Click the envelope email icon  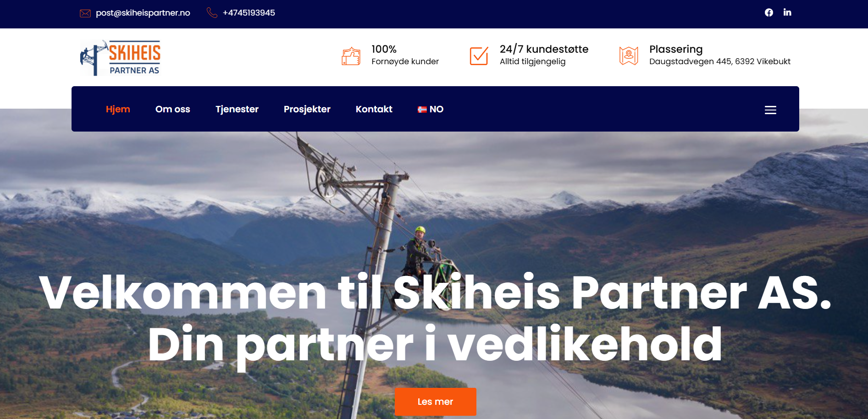coord(85,13)
